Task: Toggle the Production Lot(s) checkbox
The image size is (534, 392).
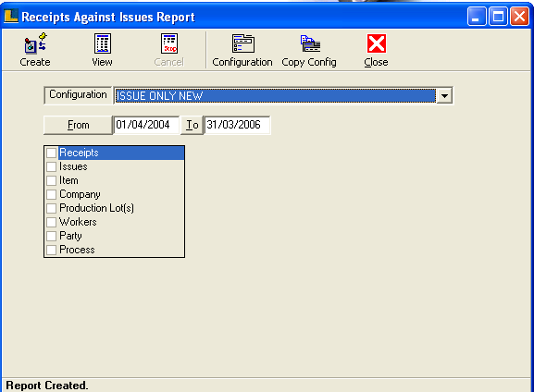Action: coord(52,208)
